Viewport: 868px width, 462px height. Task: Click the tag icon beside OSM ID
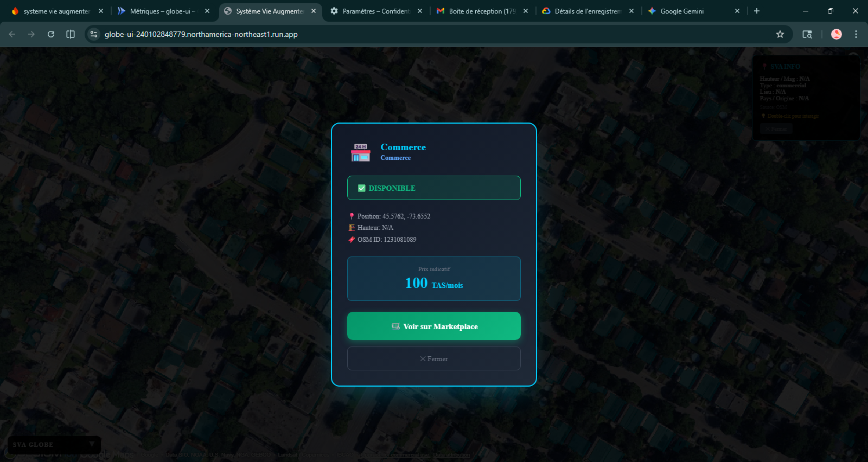point(352,239)
